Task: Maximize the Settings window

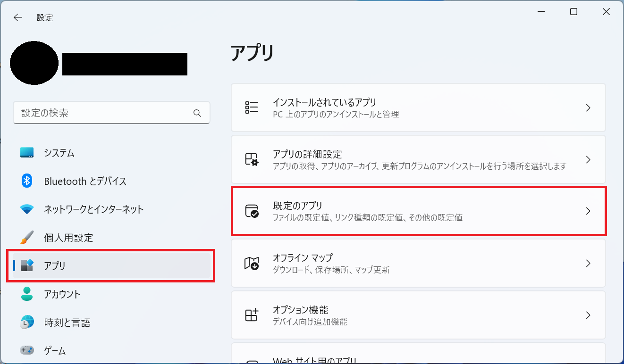Action: point(573,12)
